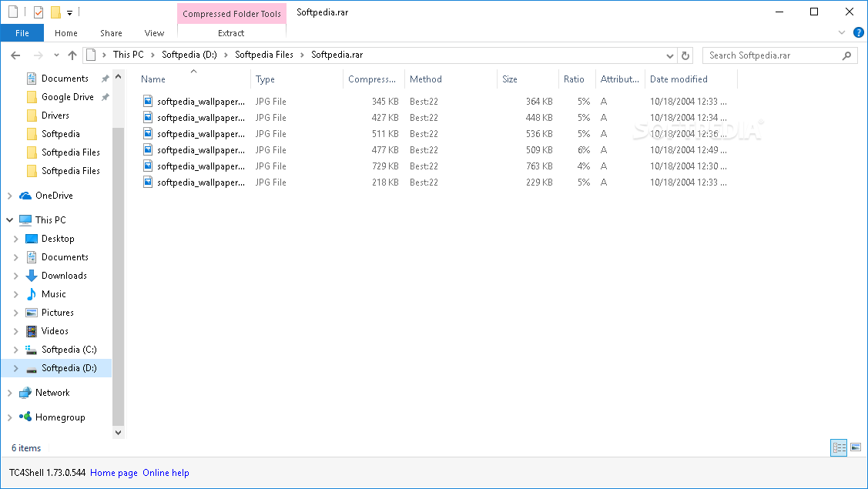
Task: Go up one folder level arrow
Action: pyautogui.click(x=72, y=55)
